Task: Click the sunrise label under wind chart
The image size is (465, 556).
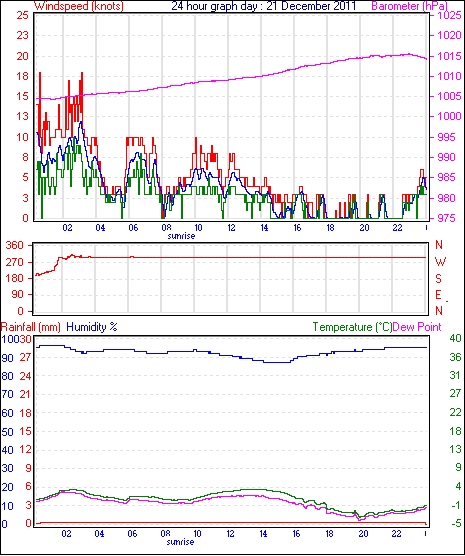Action: click(x=181, y=236)
